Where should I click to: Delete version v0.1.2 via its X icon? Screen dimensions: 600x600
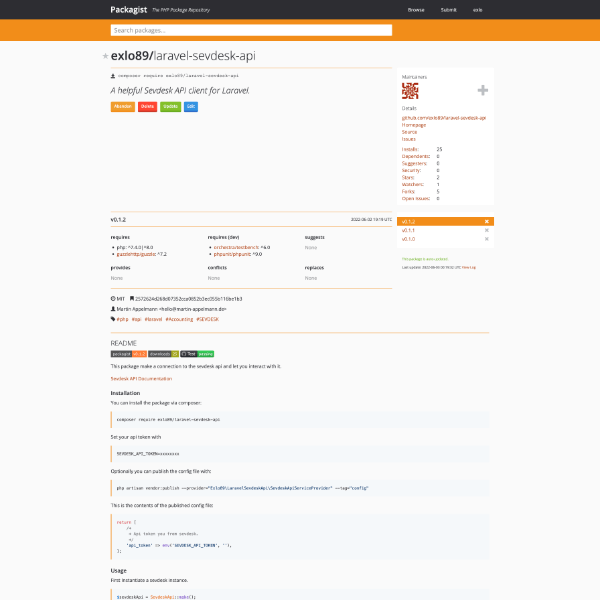tap(487, 222)
